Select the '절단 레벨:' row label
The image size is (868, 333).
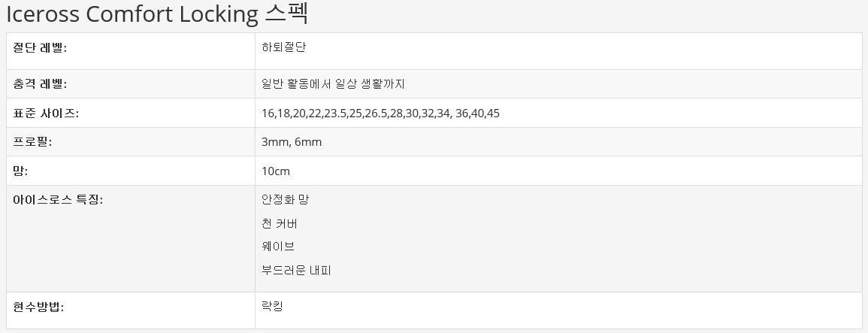click(41, 47)
